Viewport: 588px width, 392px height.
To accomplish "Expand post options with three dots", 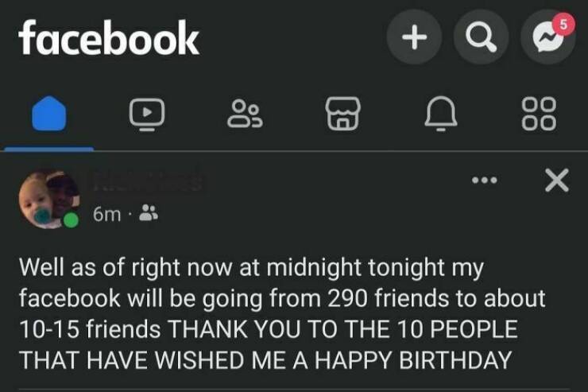I will 483,180.
